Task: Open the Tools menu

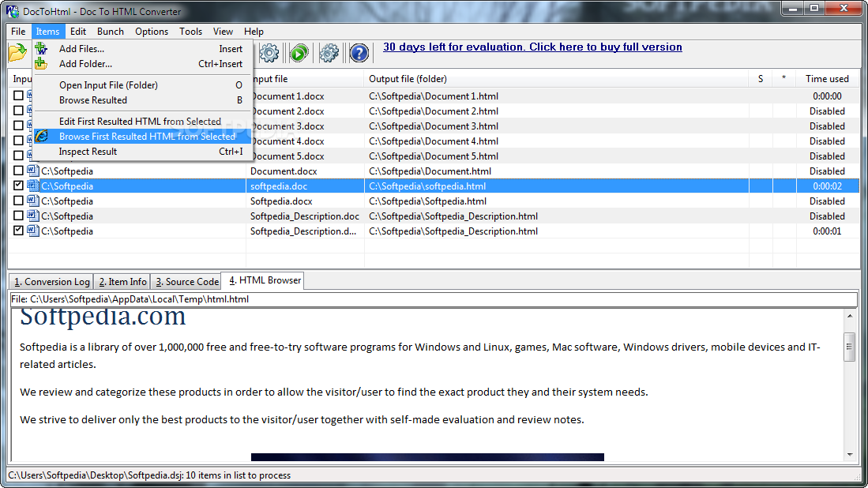Action: (190, 32)
